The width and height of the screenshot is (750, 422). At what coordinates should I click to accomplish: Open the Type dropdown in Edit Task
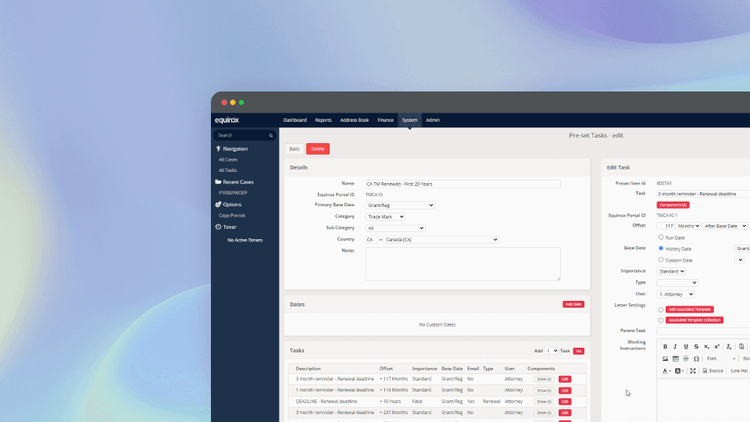coord(677,283)
